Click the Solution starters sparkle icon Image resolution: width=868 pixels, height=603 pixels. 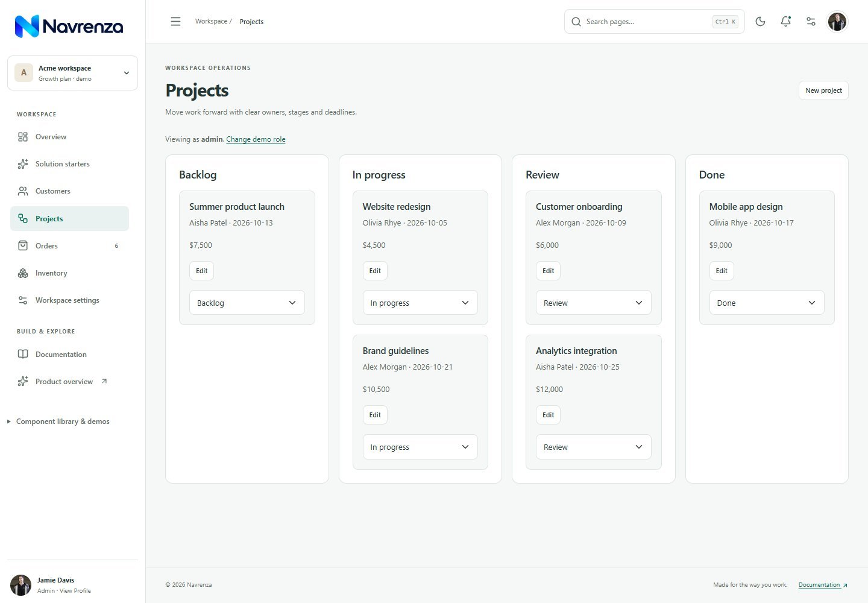pos(23,164)
